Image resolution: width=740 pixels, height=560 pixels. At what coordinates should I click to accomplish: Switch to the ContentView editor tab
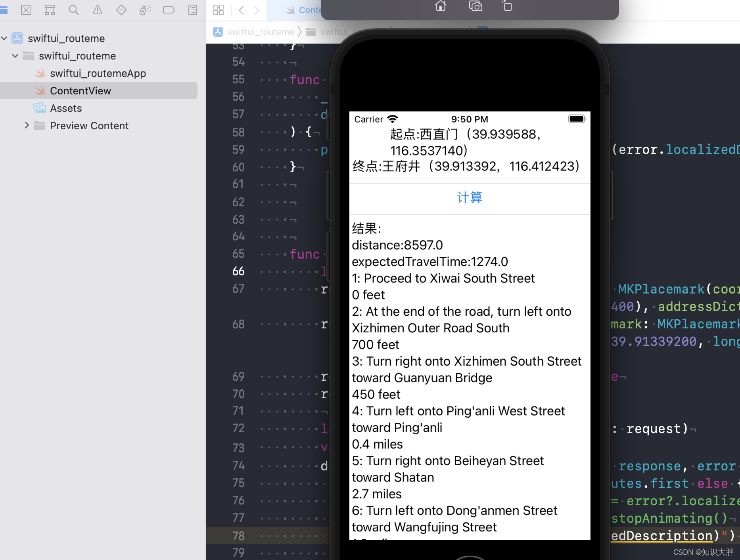[x=309, y=10]
